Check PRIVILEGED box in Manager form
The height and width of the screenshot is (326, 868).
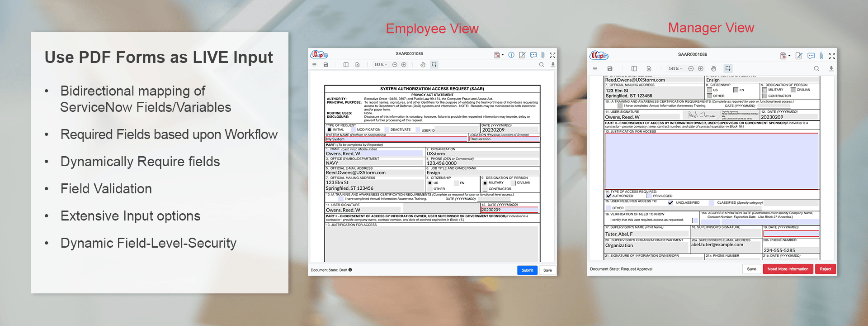coord(649,196)
